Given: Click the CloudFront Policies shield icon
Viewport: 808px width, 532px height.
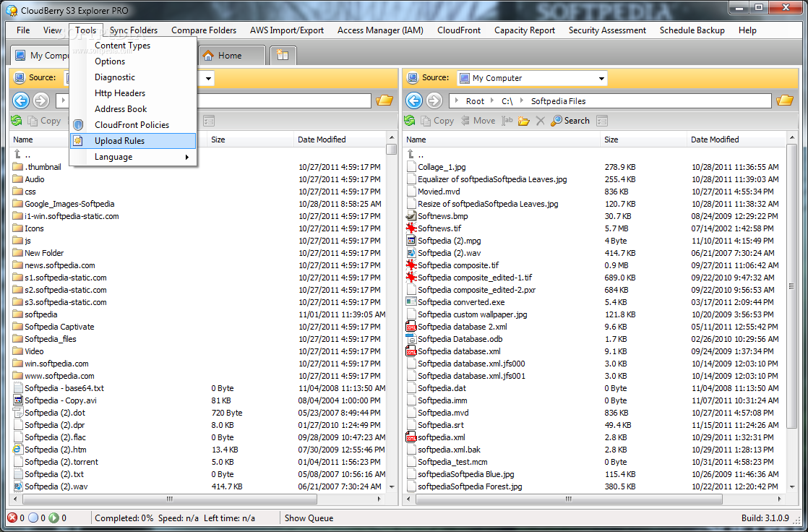Looking at the screenshot, I should 78,125.
